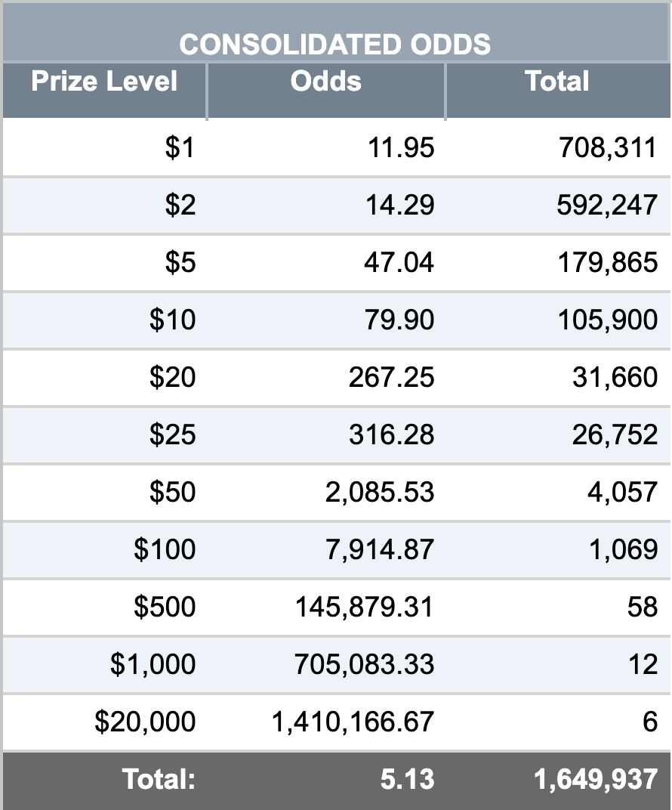Select the 705,083.33 odds value
Viewport: 672px width, 810px height.
(x=365, y=664)
